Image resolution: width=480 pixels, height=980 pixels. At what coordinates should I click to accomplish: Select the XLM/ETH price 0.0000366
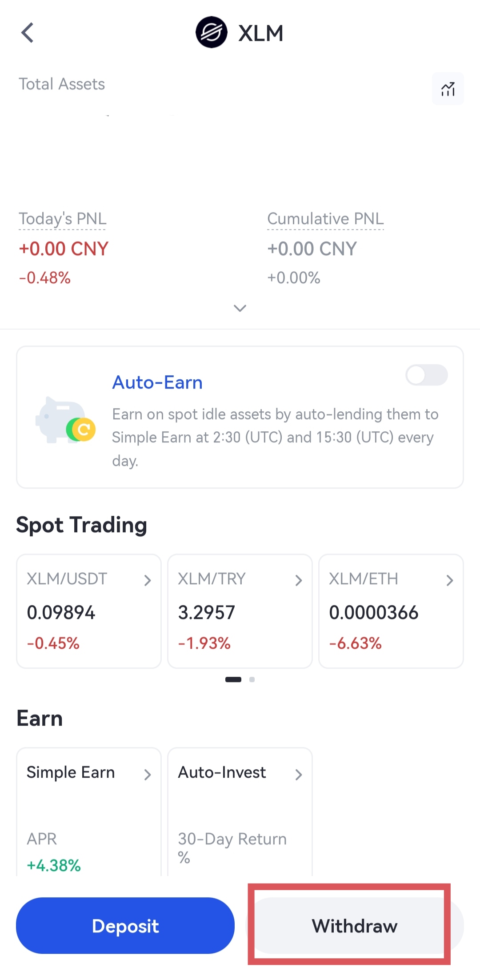click(374, 613)
